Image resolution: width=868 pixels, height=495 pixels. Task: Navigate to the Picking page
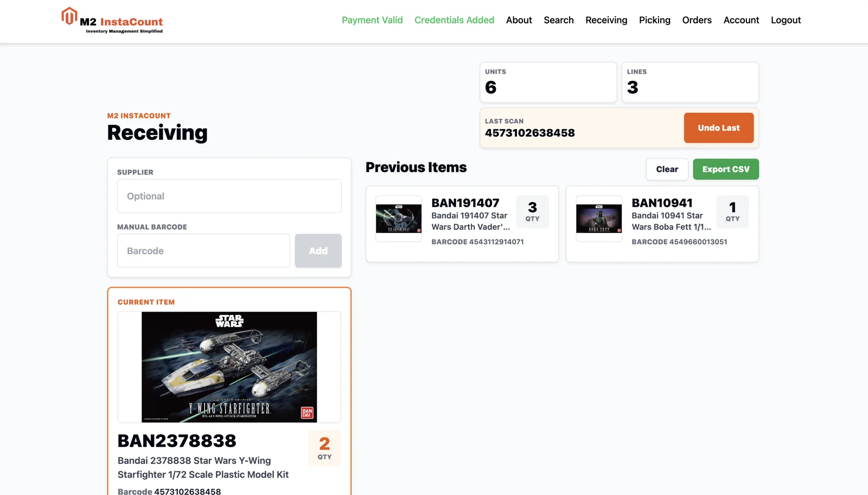pyautogui.click(x=654, y=20)
